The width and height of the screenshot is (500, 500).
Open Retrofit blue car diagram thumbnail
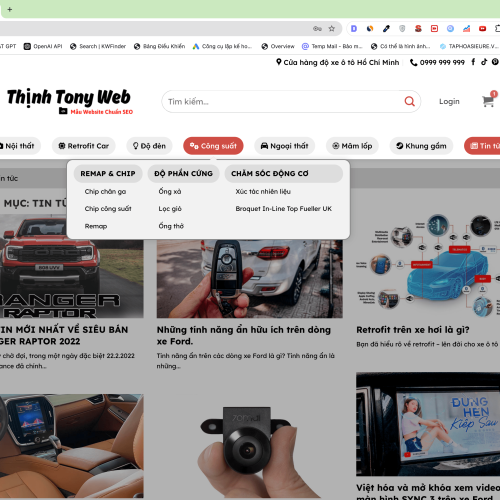click(x=428, y=266)
